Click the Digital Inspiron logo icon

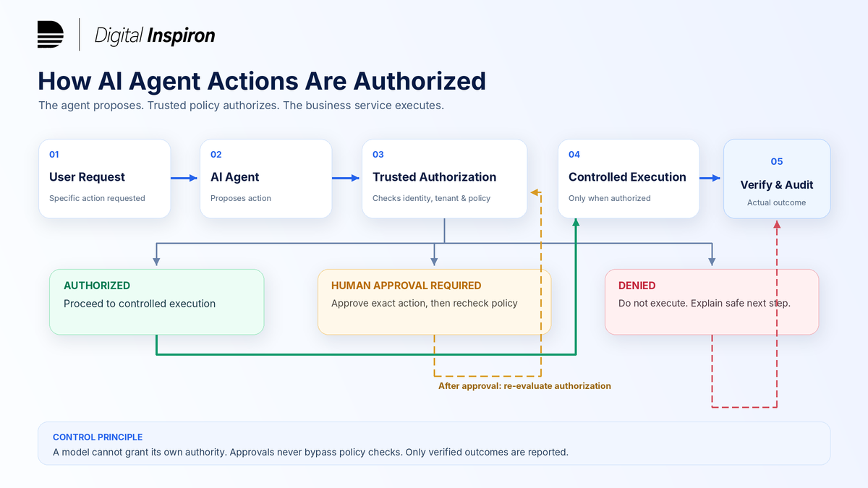tap(51, 35)
